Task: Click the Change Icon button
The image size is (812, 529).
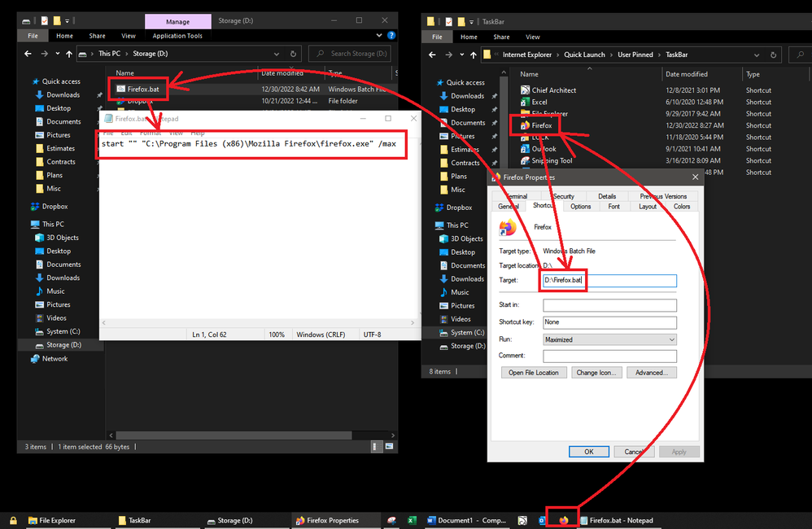Action: coord(596,373)
